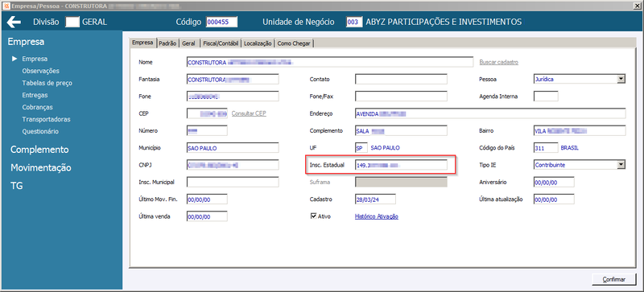Go back using the white arrow icon

pos(14,23)
